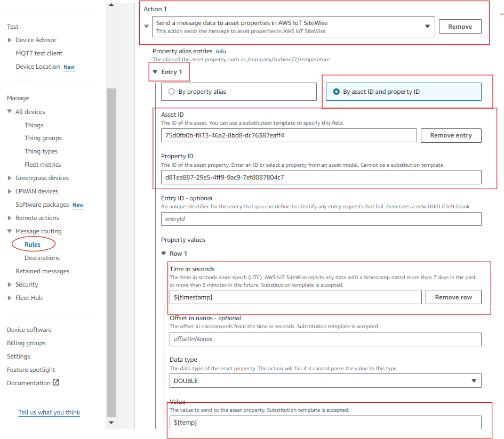Open Rules under Message routing
Viewport: 504px width, 439px height.
33,245
